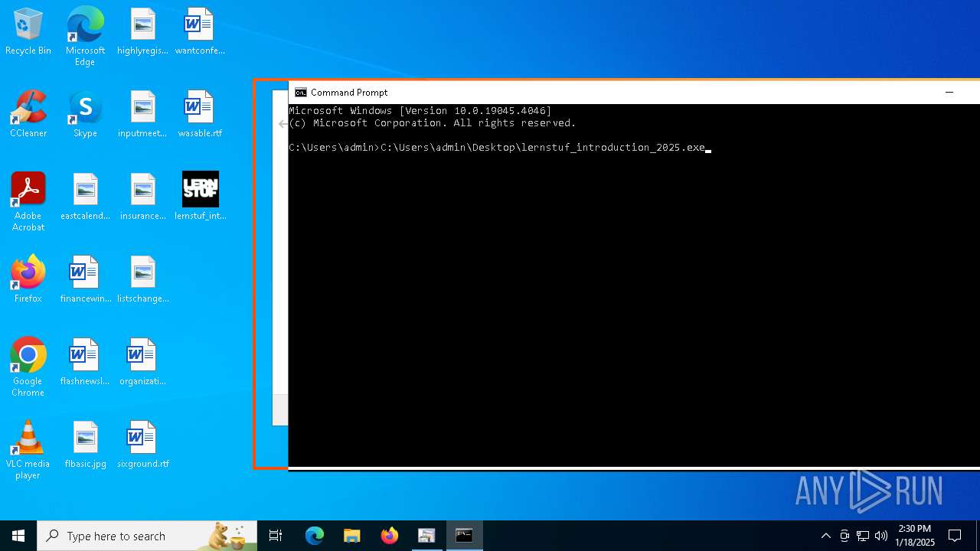Select the wantconfe... Word document
980x551 pixels.
(200, 32)
